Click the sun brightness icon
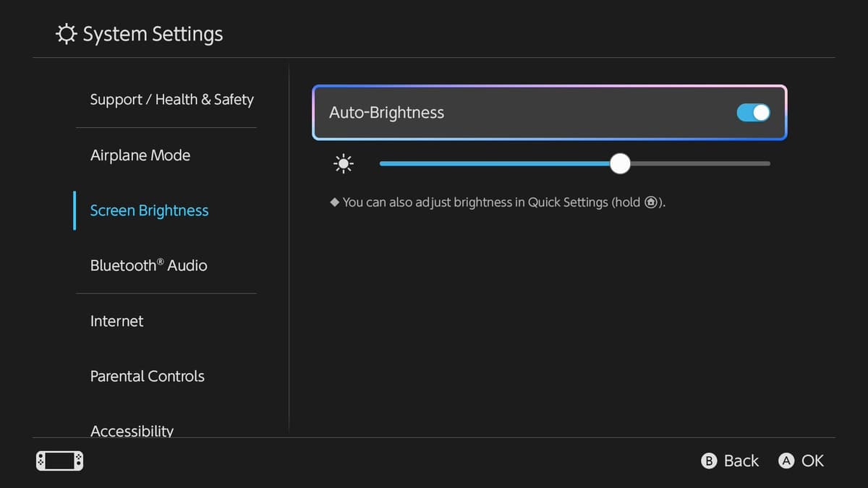The height and width of the screenshot is (488, 868). [343, 163]
